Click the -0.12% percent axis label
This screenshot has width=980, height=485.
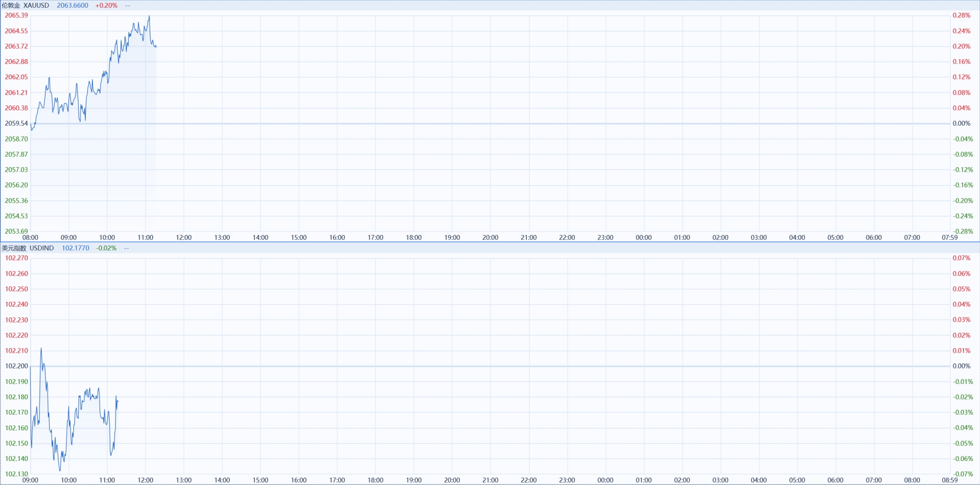tap(963, 170)
